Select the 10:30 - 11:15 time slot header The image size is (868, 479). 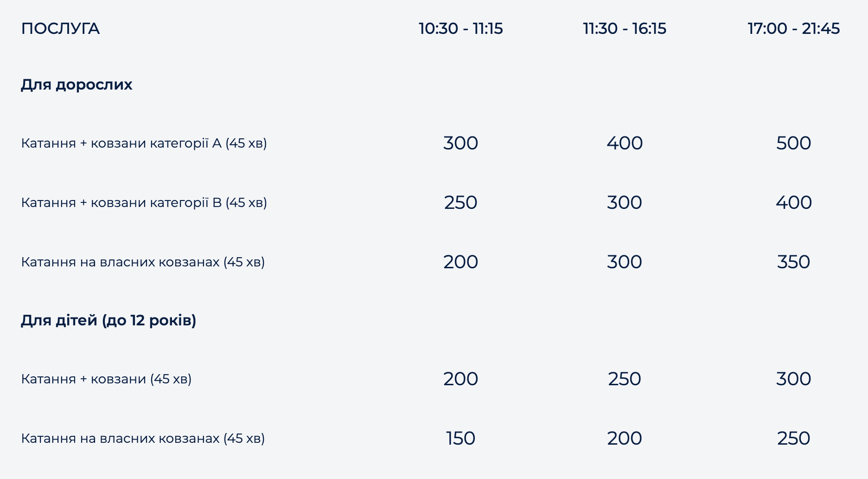point(460,29)
